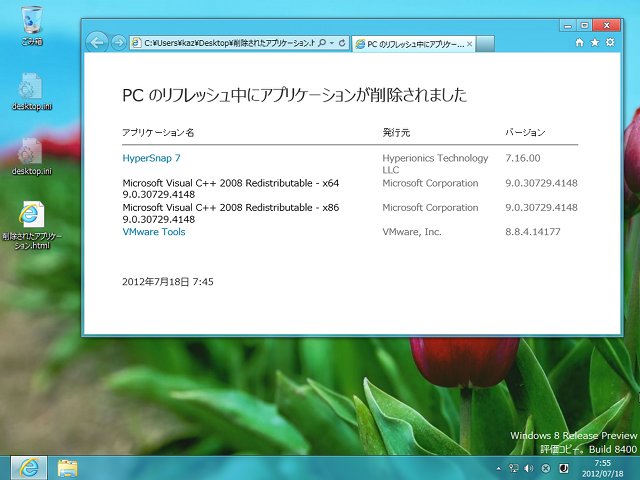Click the バージョン column header
The width and height of the screenshot is (640, 480).
point(525,132)
